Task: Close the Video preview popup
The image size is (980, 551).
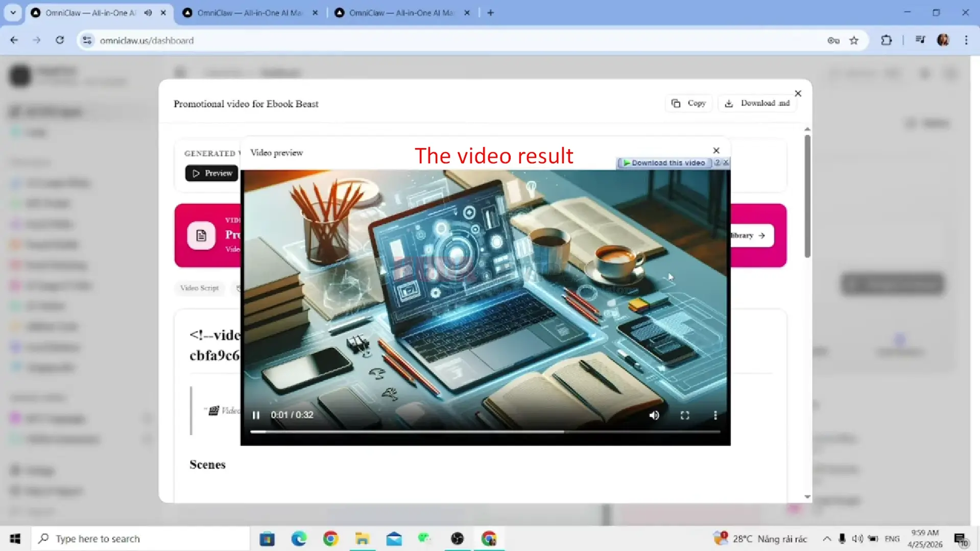Action: (x=716, y=150)
